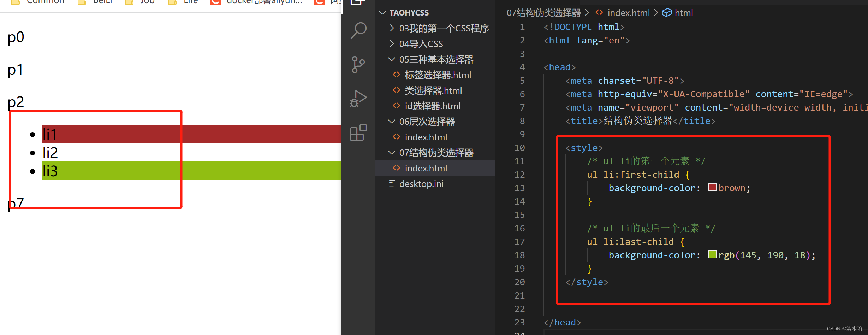
Task: Click the meta charset UTF-8 line
Action: (x=625, y=81)
